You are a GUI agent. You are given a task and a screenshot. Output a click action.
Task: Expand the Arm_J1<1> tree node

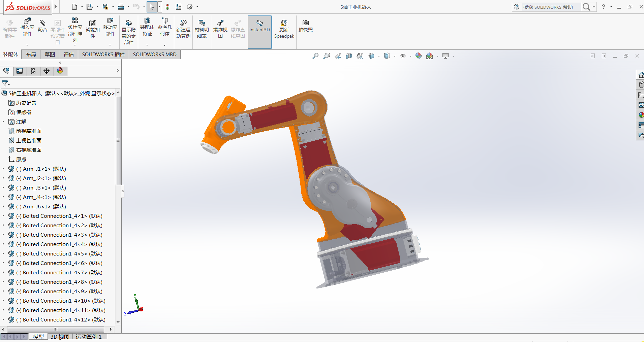[3, 169]
